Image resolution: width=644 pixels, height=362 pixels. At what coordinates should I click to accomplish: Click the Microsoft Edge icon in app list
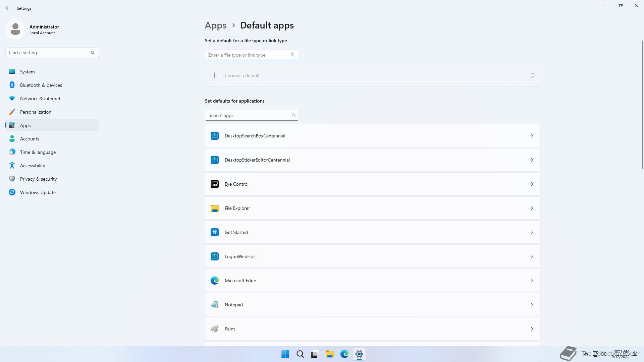[x=215, y=281]
